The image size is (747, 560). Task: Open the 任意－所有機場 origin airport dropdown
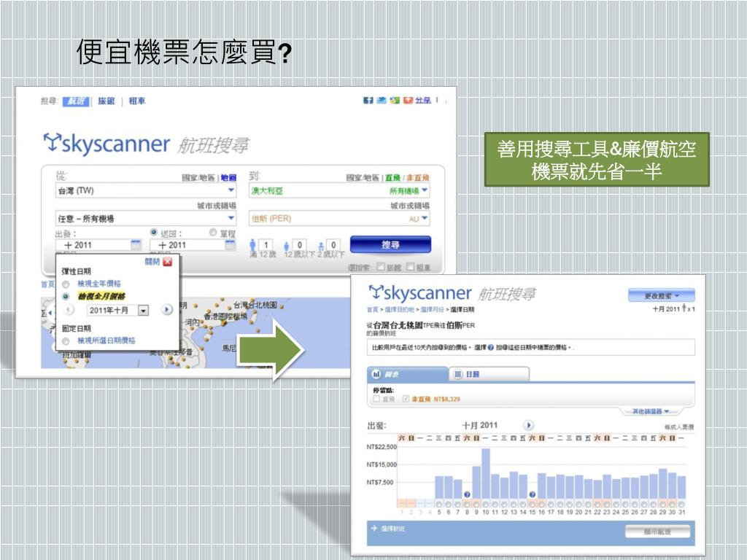[146, 218]
